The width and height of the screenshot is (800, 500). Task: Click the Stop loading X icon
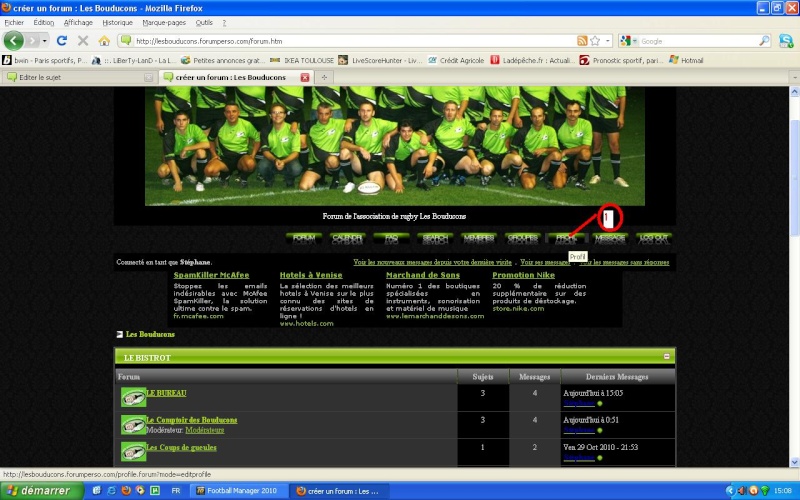(x=83, y=41)
